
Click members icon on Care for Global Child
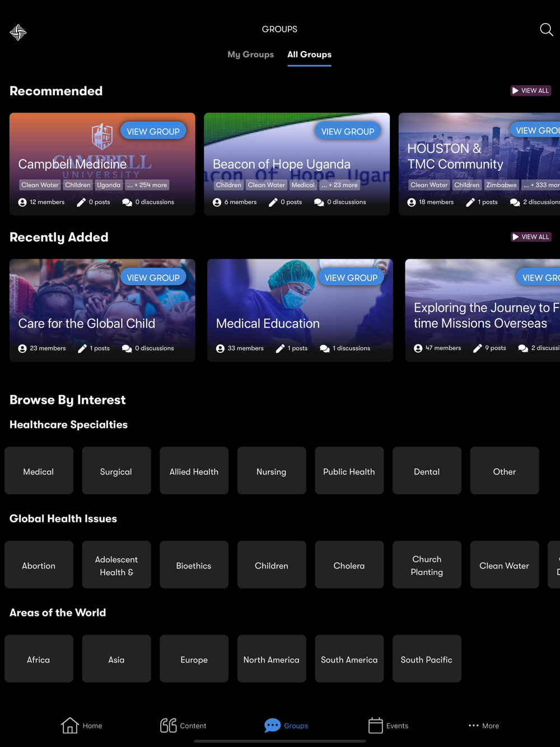tap(22, 348)
